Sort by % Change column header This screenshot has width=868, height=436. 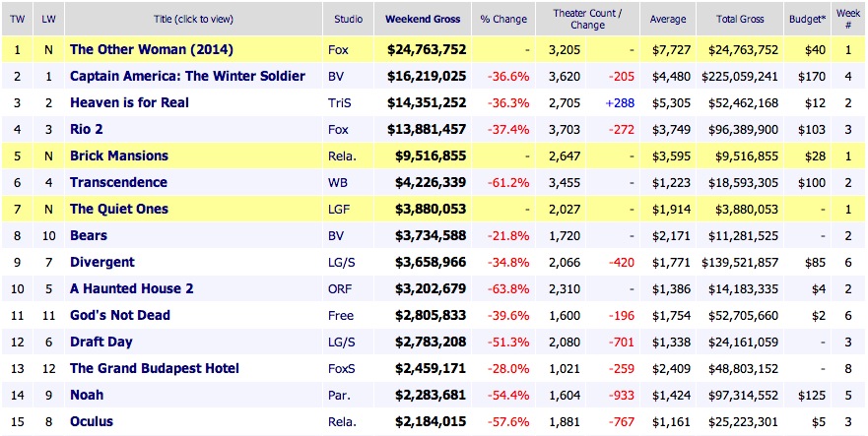(x=504, y=20)
